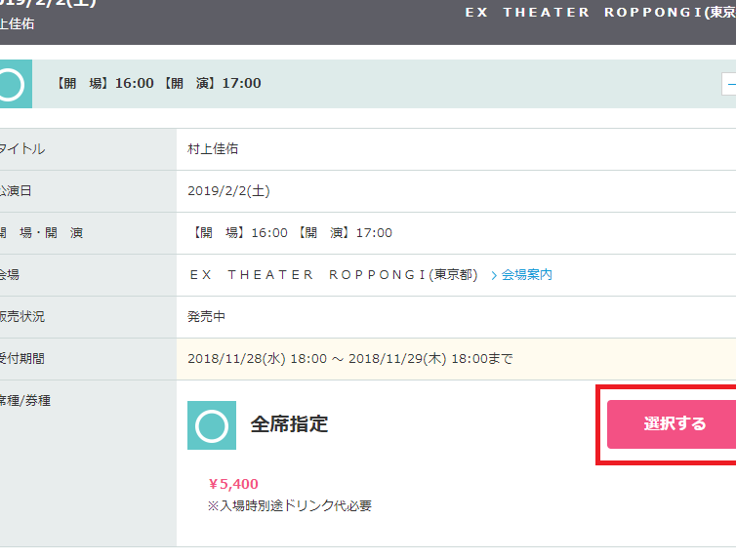Viewport: 736px width, 560px height.
Task: Click the 2019/2/2(土) date in the 公演日 row
Action: (228, 191)
